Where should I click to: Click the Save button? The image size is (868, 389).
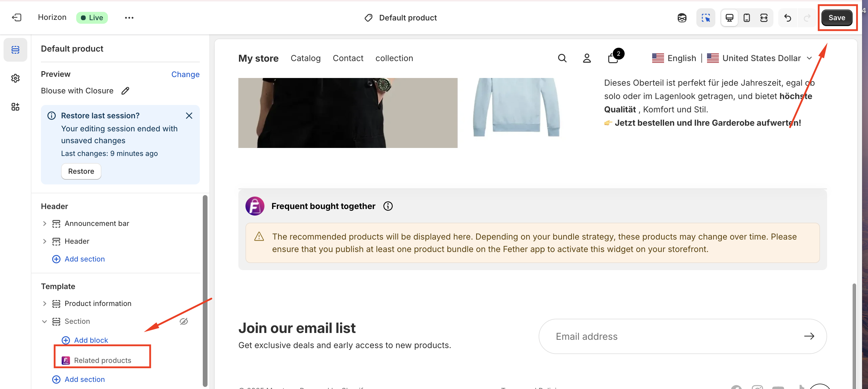click(x=836, y=17)
